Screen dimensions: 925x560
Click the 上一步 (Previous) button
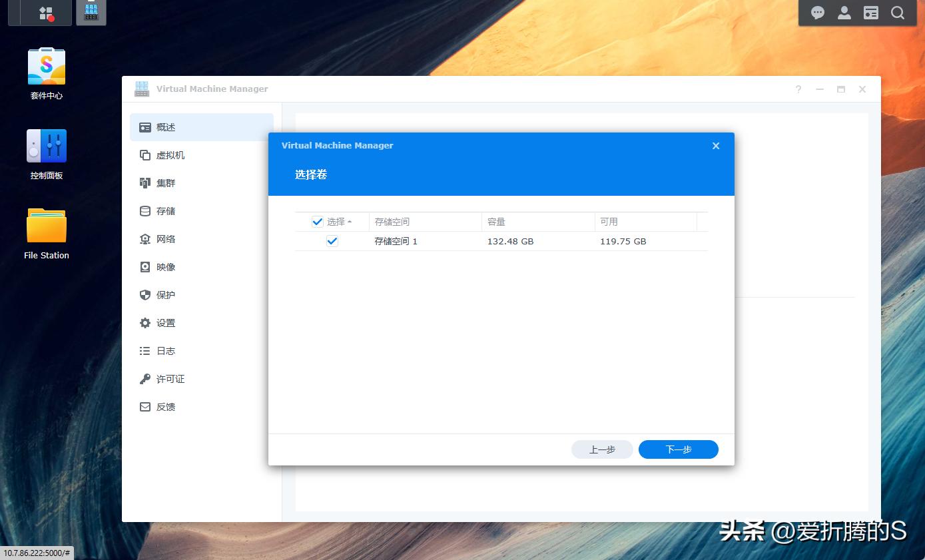[601, 449]
